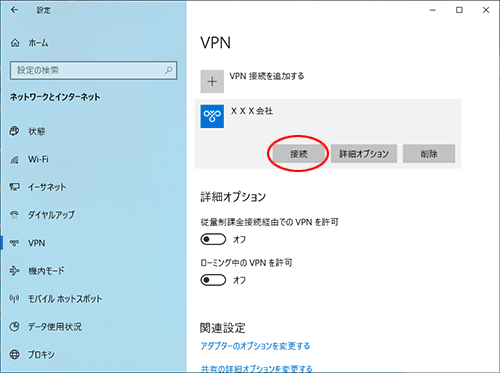Open the Wi-Fi sidebar icon
This screenshot has width=500, height=373.
14,159
